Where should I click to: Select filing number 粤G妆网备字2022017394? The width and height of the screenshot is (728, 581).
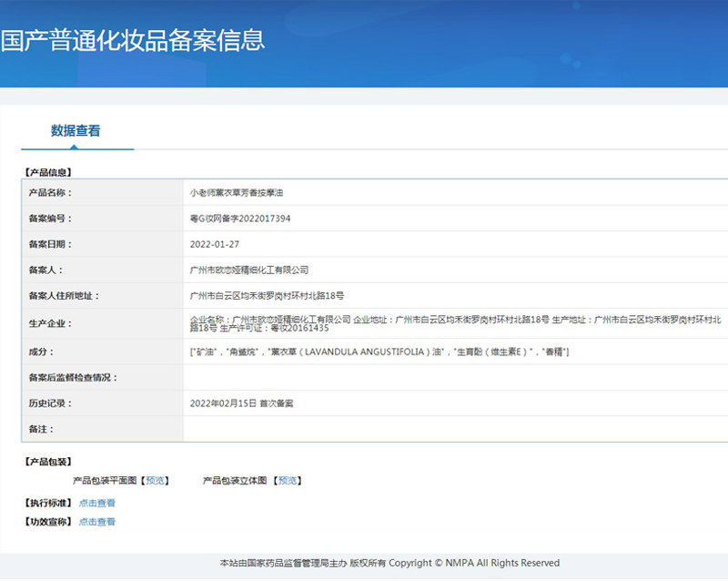point(240,219)
